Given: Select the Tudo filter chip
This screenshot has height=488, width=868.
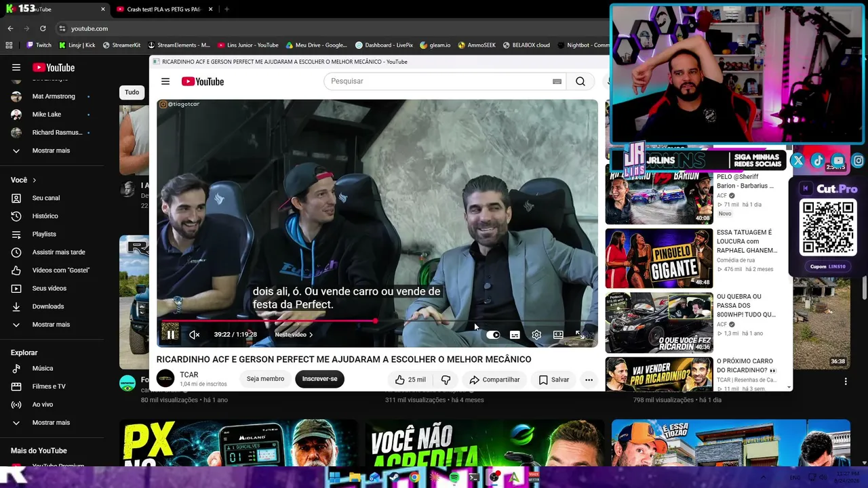Looking at the screenshot, I should coord(132,92).
